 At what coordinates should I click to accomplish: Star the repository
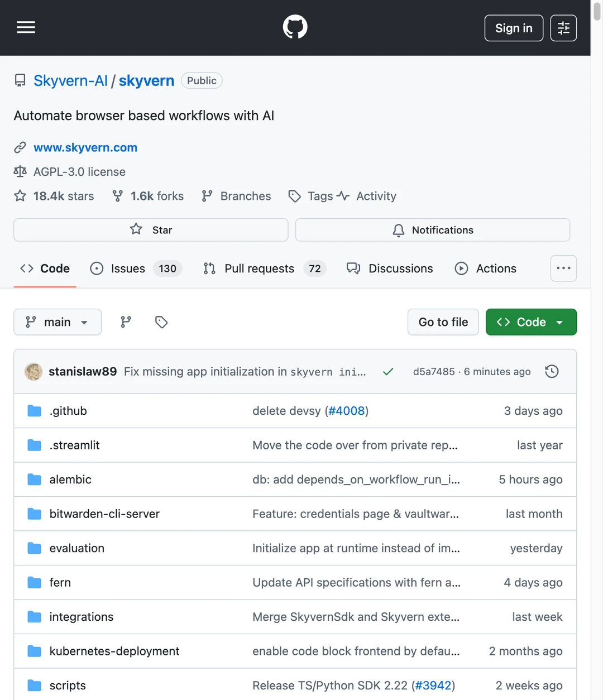coord(151,230)
